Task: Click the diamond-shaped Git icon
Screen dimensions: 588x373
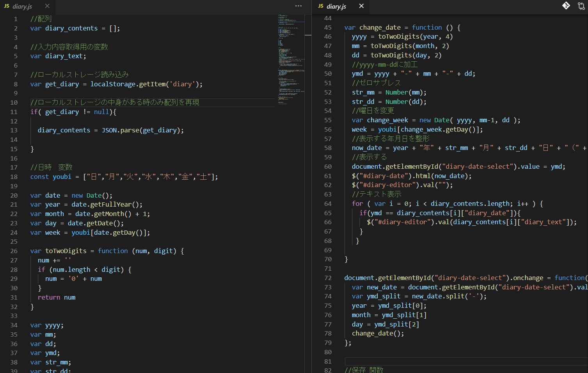Action: pyautogui.click(x=566, y=5)
